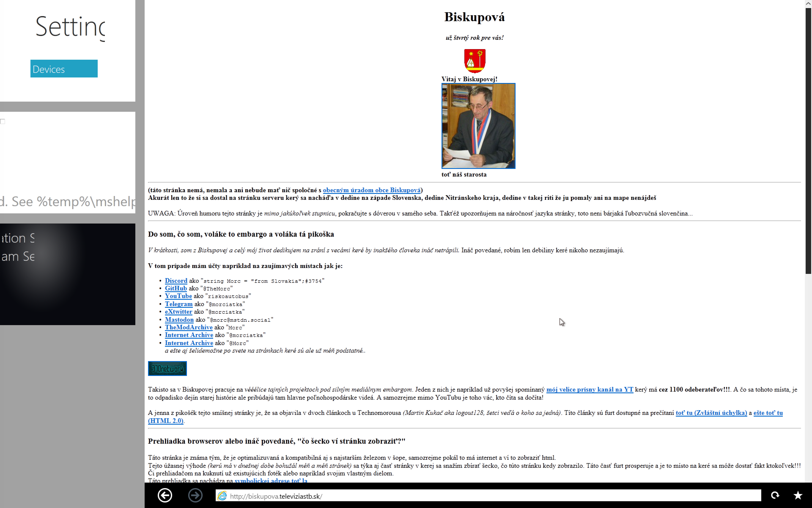Open the eXtwitter link
812x508 pixels.
coord(178,312)
